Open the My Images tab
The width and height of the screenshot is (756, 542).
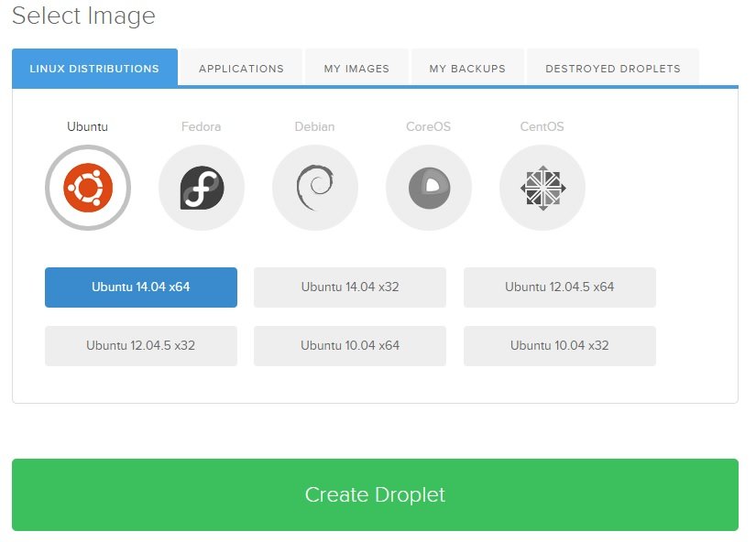click(356, 68)
